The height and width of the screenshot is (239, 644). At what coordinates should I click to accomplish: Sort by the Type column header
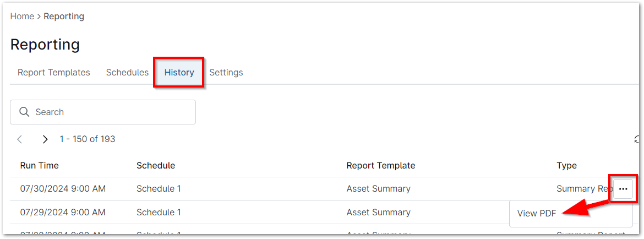coord(566,165)
